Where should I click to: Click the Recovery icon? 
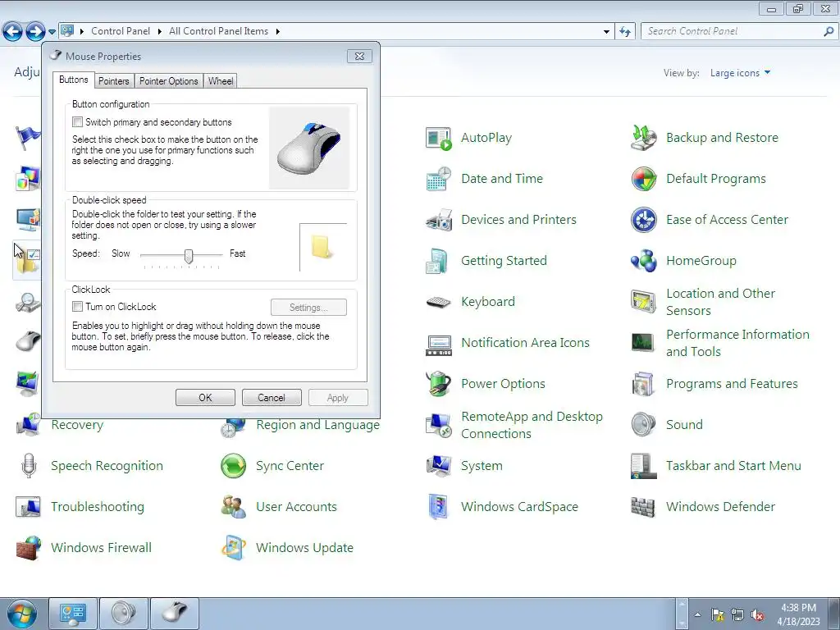pyautogui.click(x=28, y=426)
